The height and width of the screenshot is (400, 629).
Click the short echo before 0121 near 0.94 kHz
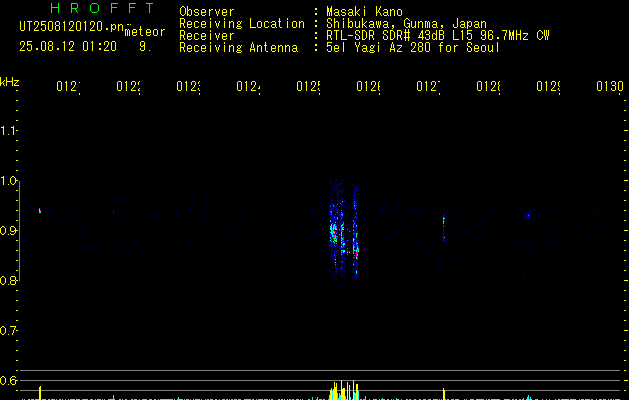click(x=40, y=210)
